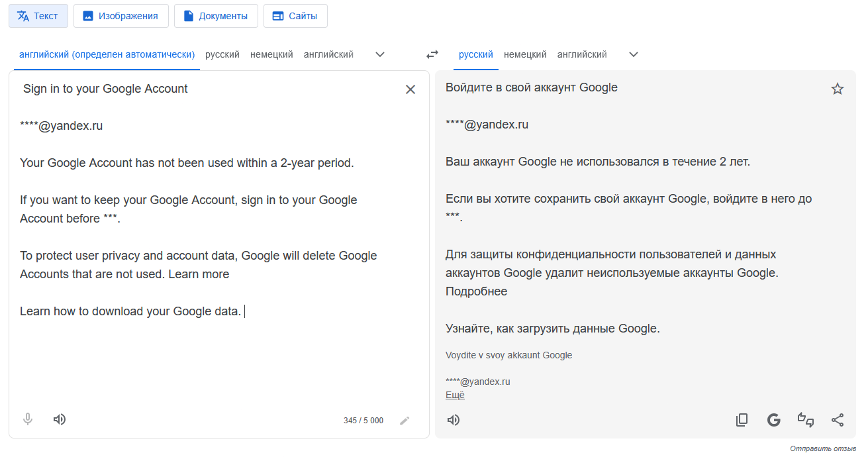Swap source and target languages
This screenshot has height=463, width=868.
coord(432,54)
